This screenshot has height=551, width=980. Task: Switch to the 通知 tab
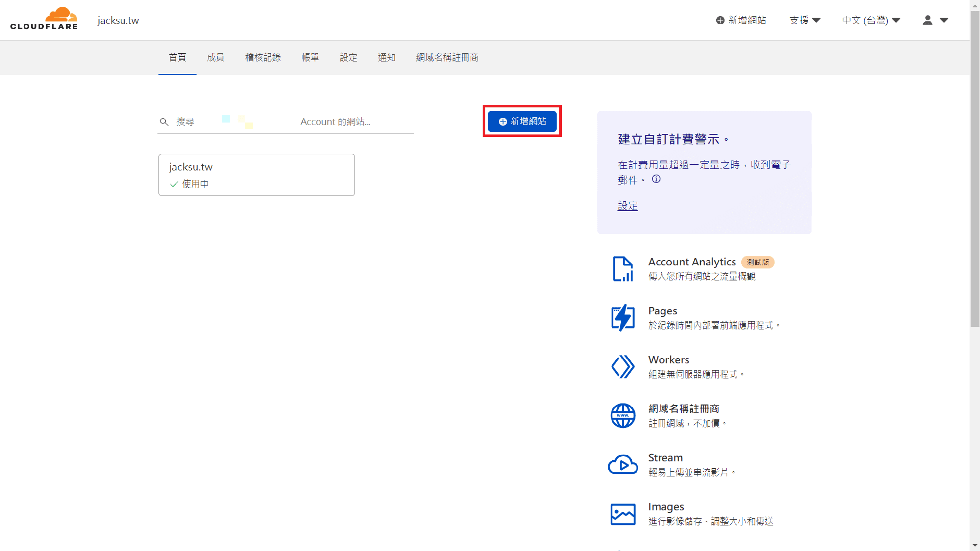[387, 58]
